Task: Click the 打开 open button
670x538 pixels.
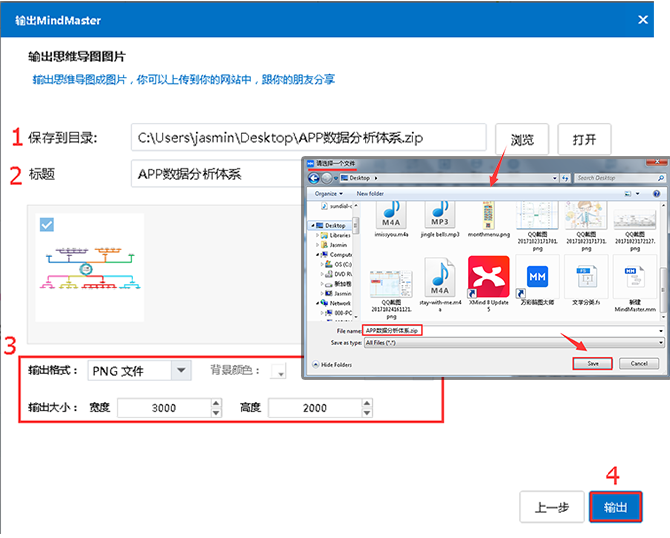Action: click(584, 139)
